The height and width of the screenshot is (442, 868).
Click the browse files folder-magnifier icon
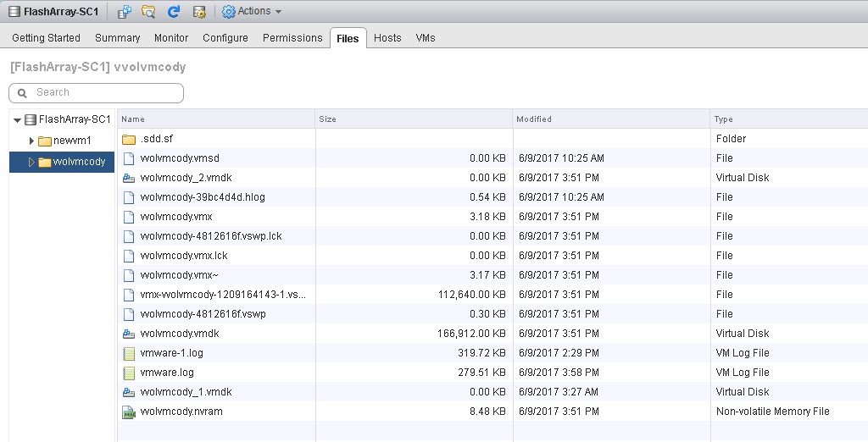click(148, 11)
